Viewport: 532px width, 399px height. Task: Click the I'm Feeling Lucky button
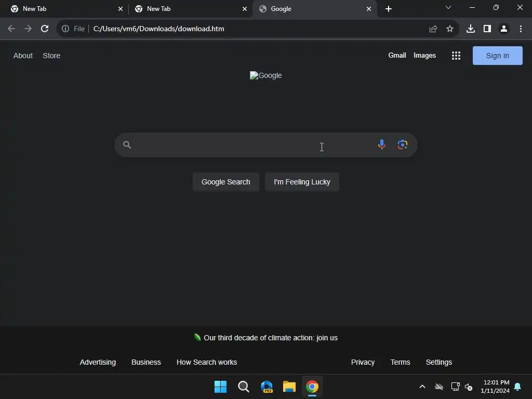tap(302, 182)
